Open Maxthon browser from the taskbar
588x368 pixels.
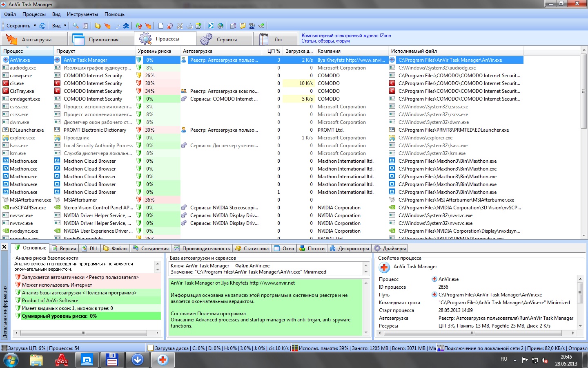[x=87, y=360]
